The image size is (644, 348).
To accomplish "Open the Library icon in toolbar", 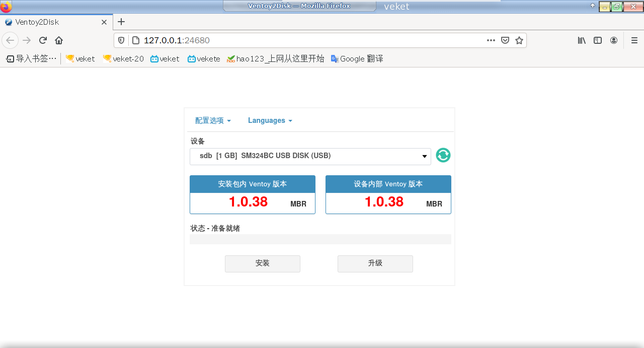I will (582, 40).
